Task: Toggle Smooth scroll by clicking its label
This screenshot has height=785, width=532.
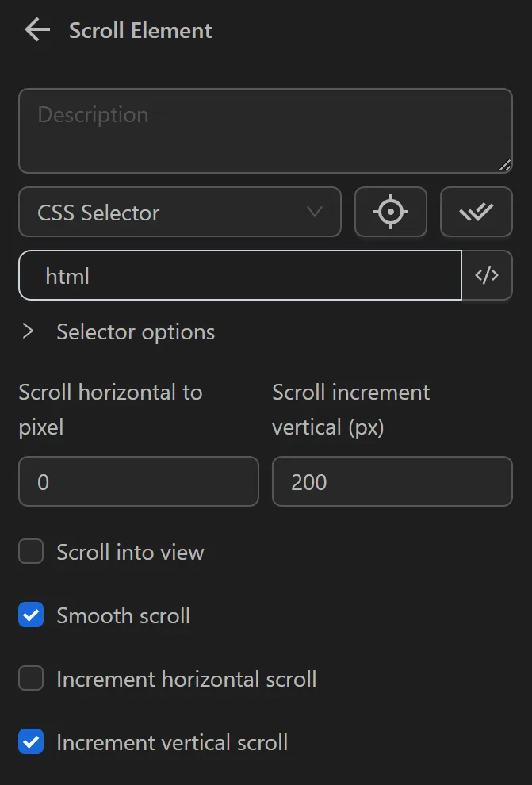Action: point(121,615)
